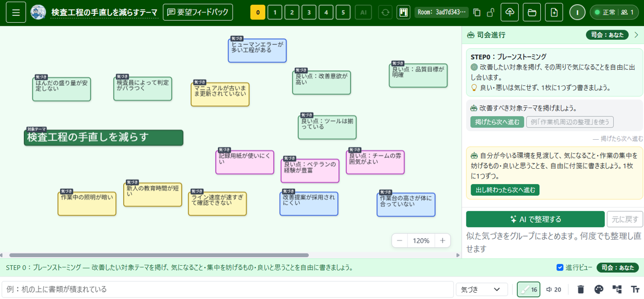Select the 作業台の高さが体に合っていない note
Viewport: 644px width, 299px height.
coord(406,205)
